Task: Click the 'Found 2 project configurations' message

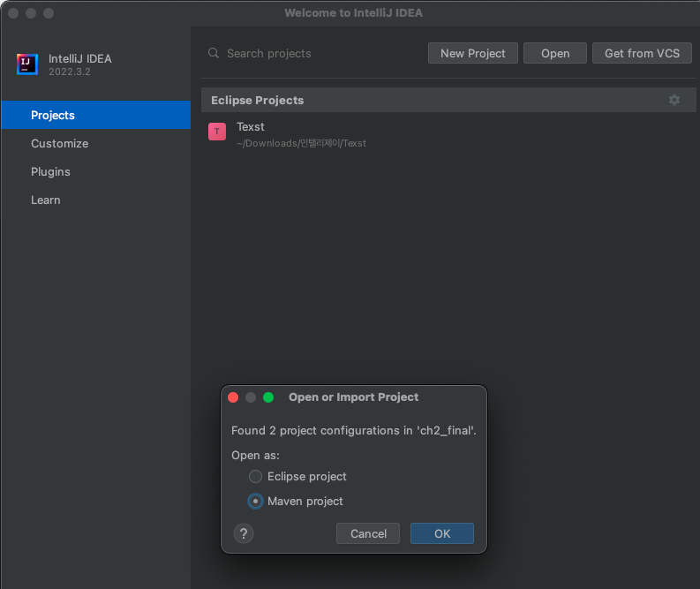Action: [354, 430]
